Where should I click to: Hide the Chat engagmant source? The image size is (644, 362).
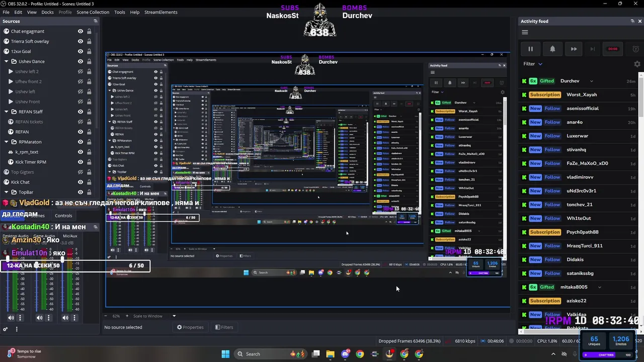[x=80, y=31]
